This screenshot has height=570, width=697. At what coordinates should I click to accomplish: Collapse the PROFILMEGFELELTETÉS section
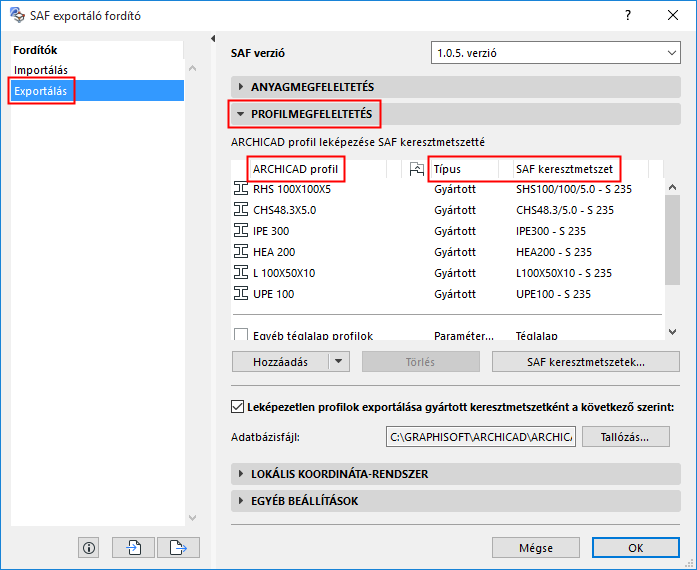tap(456, 114)
